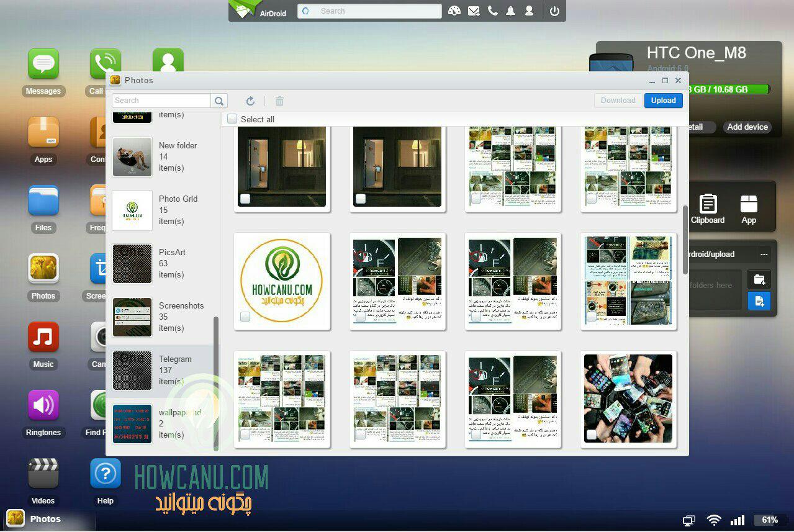This screenshot has width=794, height=532.
Task: Tick the Select all checkbox
Action: [232, 119]
